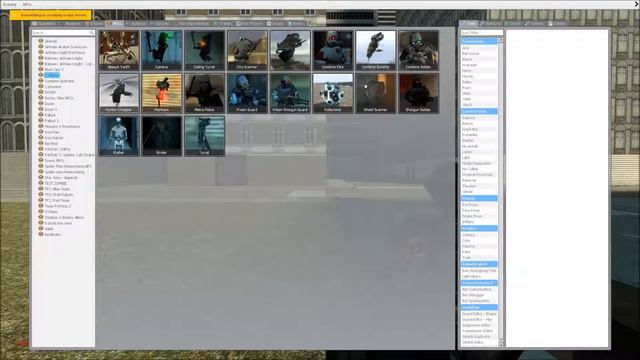Spawn the first NPC in top row
640x360 pixels.
tap(119, 50)
